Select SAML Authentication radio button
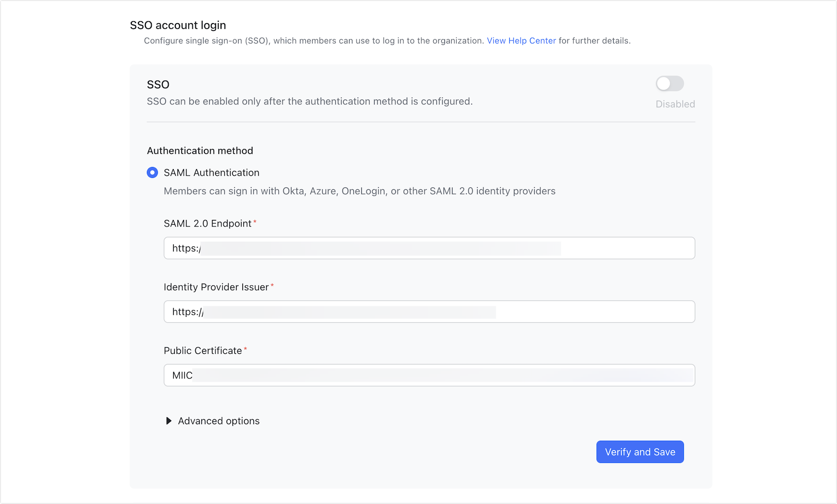The width and height of the screenshot is (837, 504). (x=152, y=173)
